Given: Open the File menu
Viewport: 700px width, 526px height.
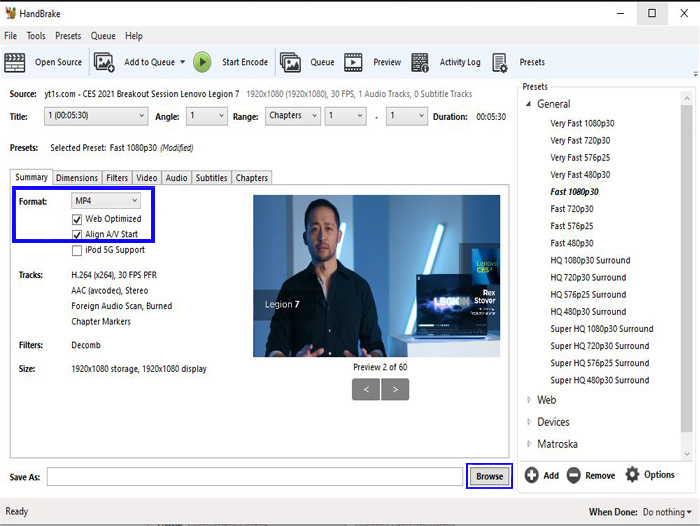Looking at the screenshot, I should [x=11, y=36].
